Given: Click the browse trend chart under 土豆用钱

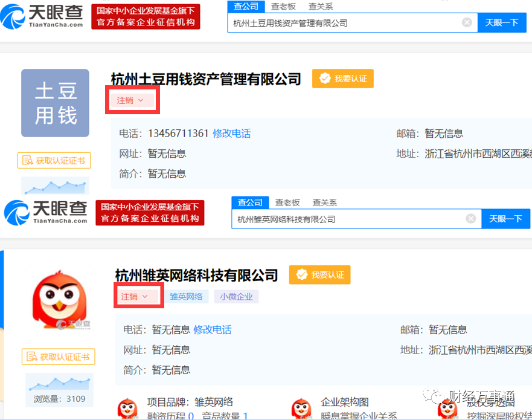Looking at the screenshot, I should point(56,186).
